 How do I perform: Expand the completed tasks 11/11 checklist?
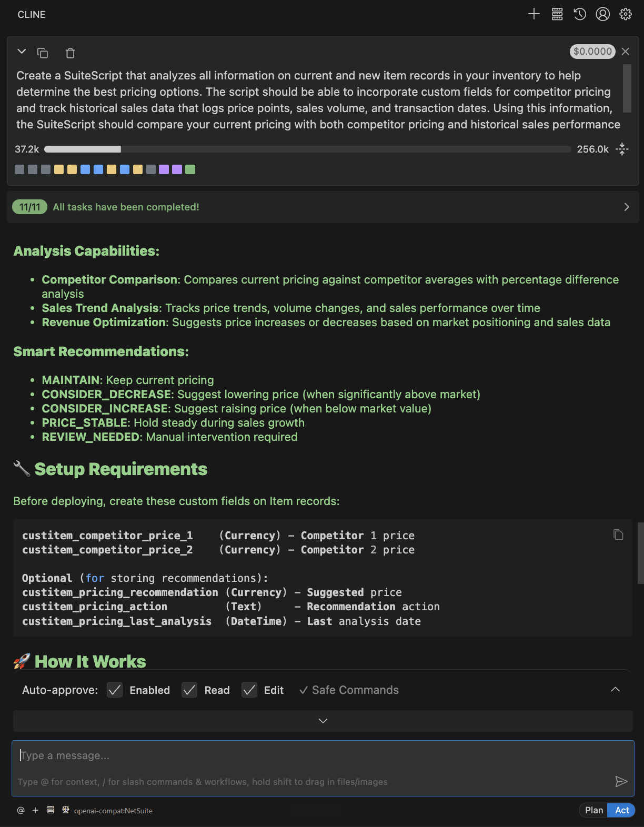click(x=626, y=207)
